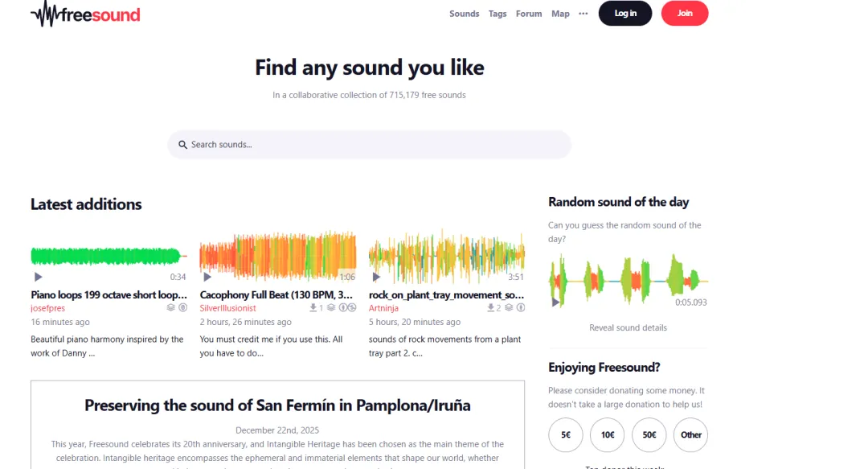The height and width of the screenshot is (469, 868).
Task: Play the rock_on_plant_tray_movement sound
Action: click(376, 277)
